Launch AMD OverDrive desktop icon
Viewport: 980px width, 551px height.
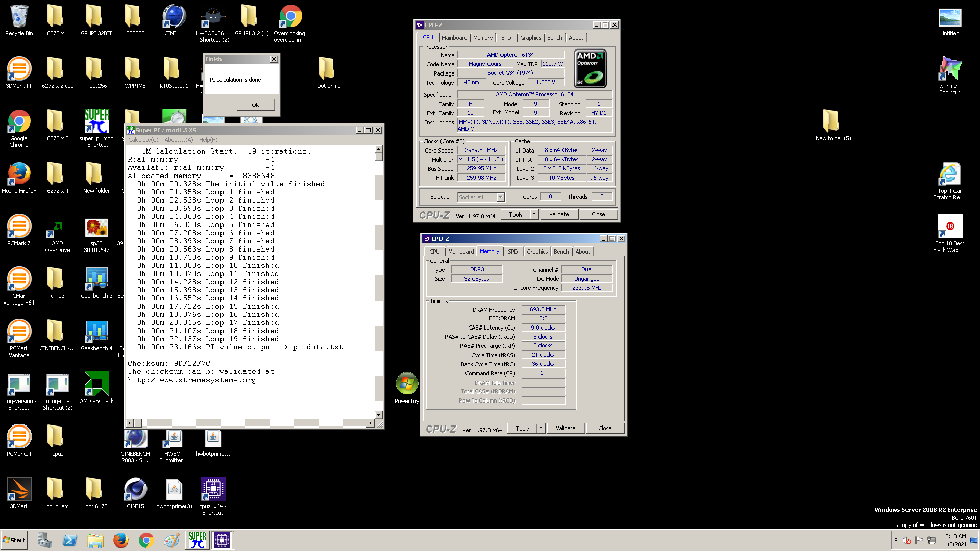pyautogui.click(x=58, y=236)
